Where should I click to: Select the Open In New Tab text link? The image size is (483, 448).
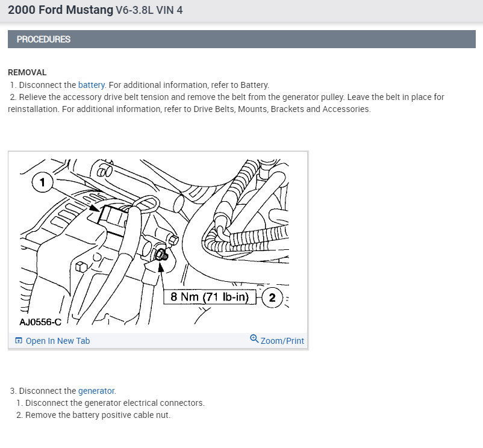tap(58, 341)
